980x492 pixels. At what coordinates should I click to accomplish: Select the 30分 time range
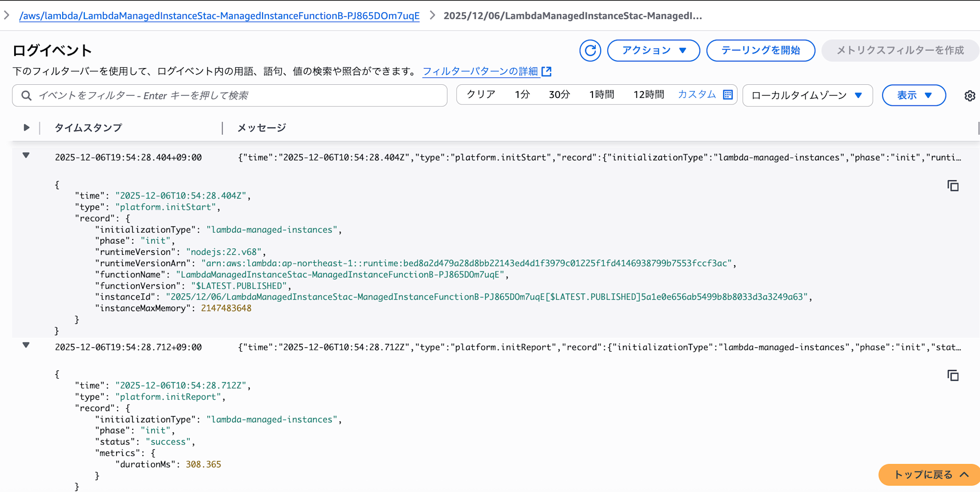click(x=559, y=95)
